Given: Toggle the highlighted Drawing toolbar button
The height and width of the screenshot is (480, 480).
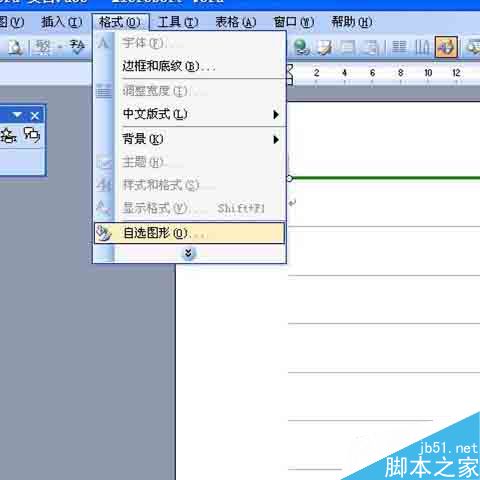Looking at the screenshot, I should tap(446, 47).
